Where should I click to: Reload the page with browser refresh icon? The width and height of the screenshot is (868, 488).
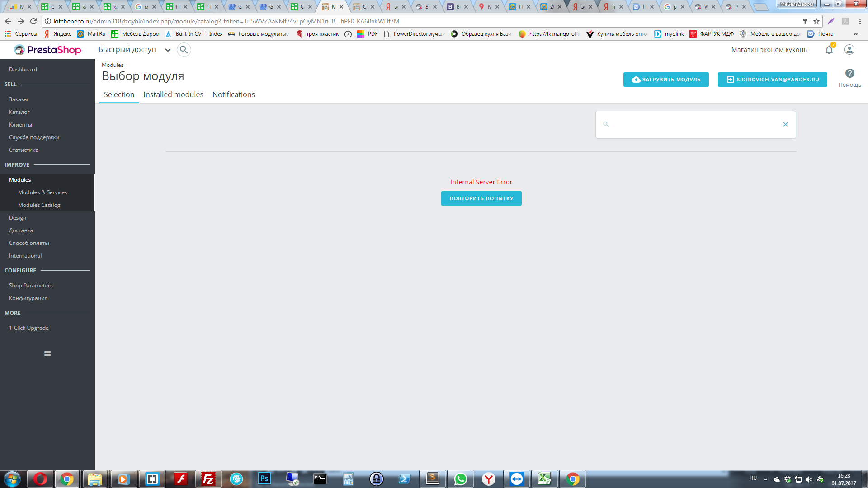tap(33, 21)
